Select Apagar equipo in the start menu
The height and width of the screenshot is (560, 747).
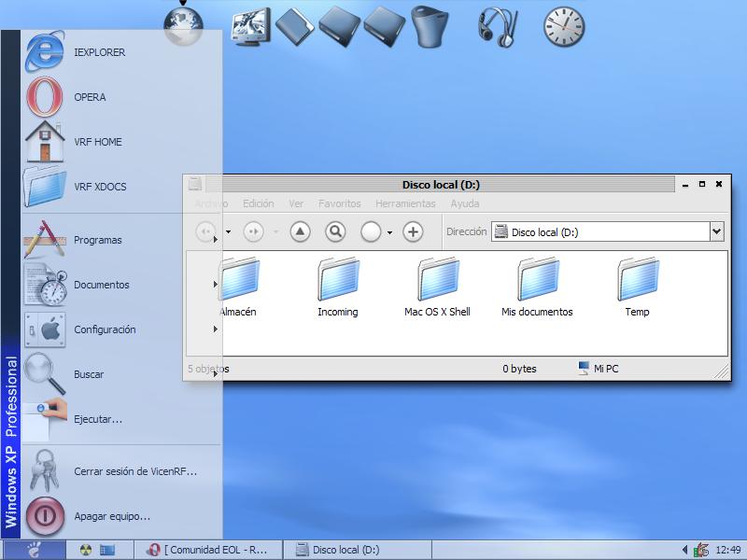click(x=112, y=516)
